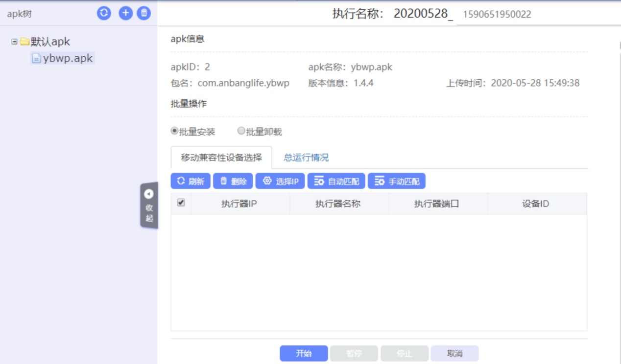Click the trash icon in apk树 header
This screenshot has width=621, height=364.
pyautogui.click(x=144, y=13)
